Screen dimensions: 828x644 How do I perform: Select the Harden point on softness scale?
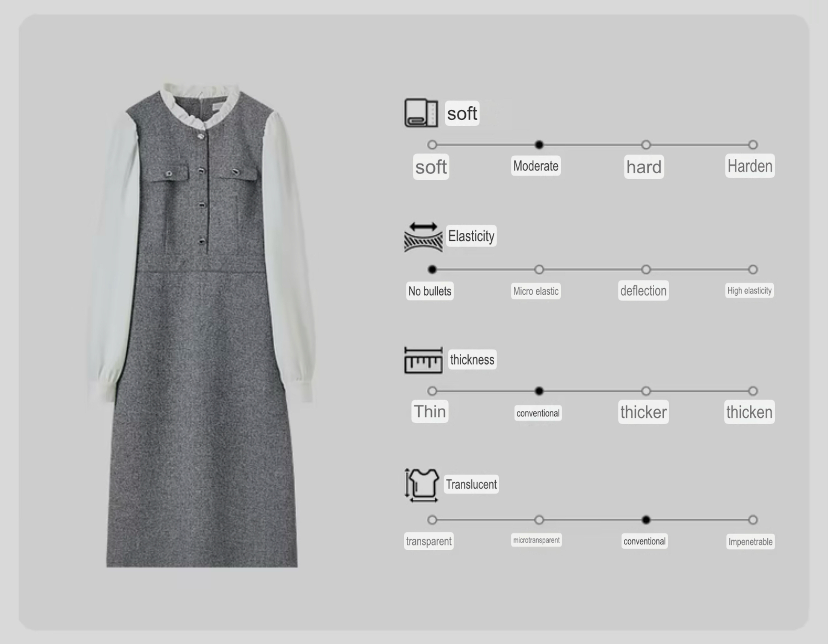pyautogui.click(x=753, y=145)
